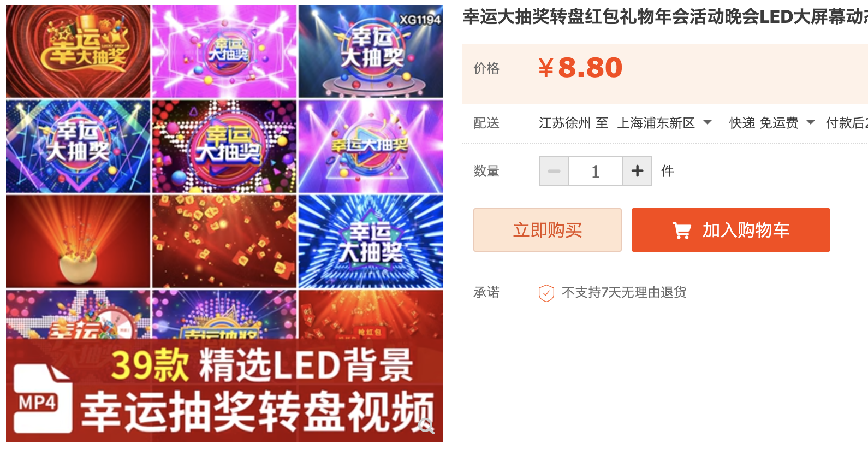868x449 pixels.
Task: Expand the 快递 免运费 shipping dropdown
Action: tap(772, 123)
